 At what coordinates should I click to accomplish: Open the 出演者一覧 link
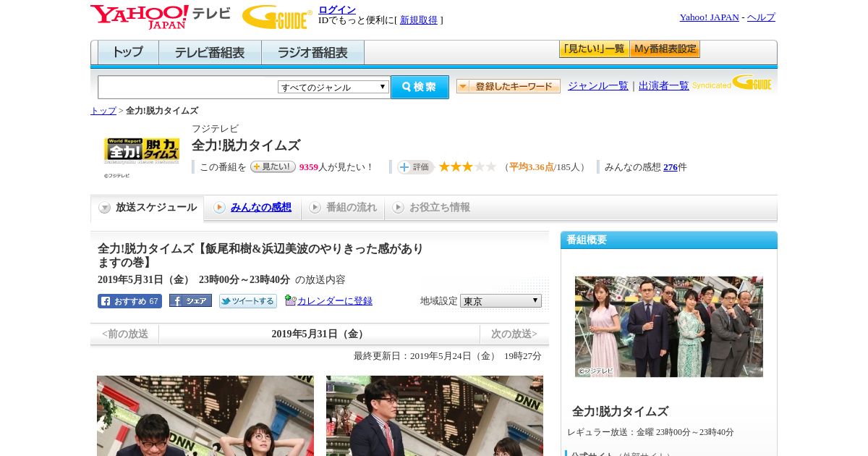(664, 85)
